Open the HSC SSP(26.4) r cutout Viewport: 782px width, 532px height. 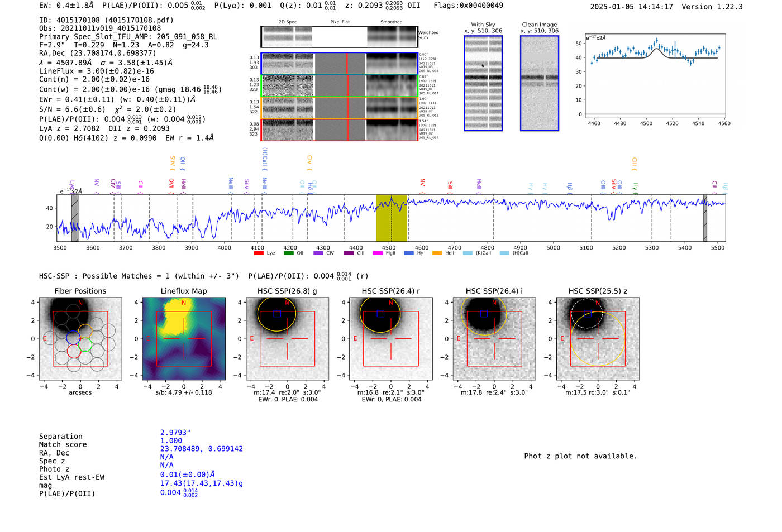391,339
